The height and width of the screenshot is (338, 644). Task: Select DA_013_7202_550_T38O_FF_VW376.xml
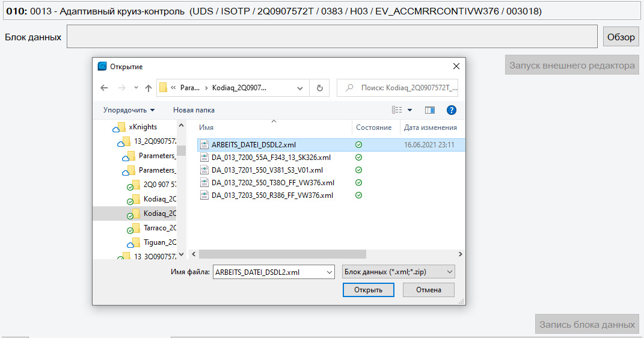pos(273,183)
